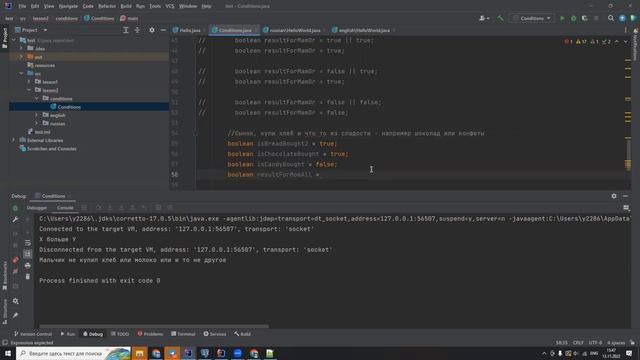Viewport: 640px width, 360px height.
Task: Expand the russian package
Action: pyautogui.click(x=37, y=123)
